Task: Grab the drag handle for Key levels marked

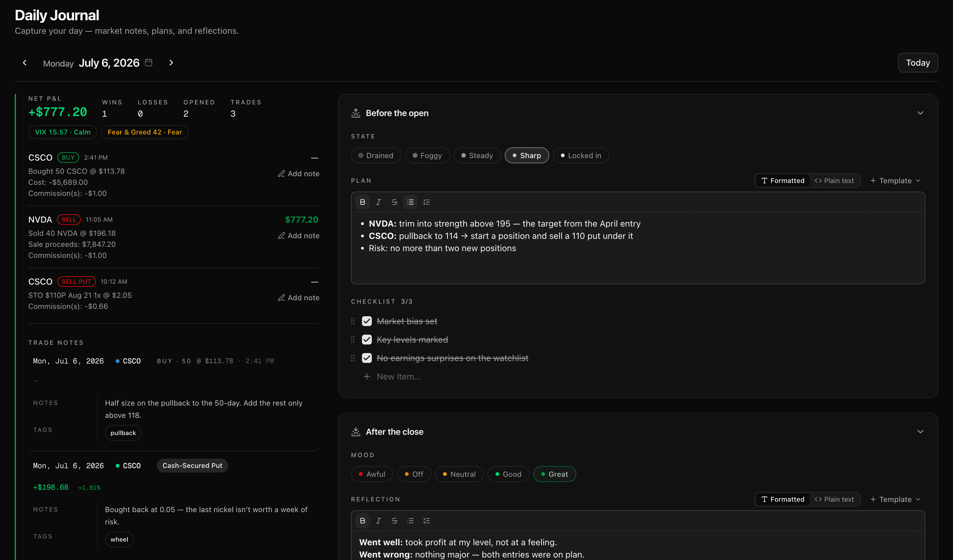Action: pyautogui.click(x=353, y=340)
